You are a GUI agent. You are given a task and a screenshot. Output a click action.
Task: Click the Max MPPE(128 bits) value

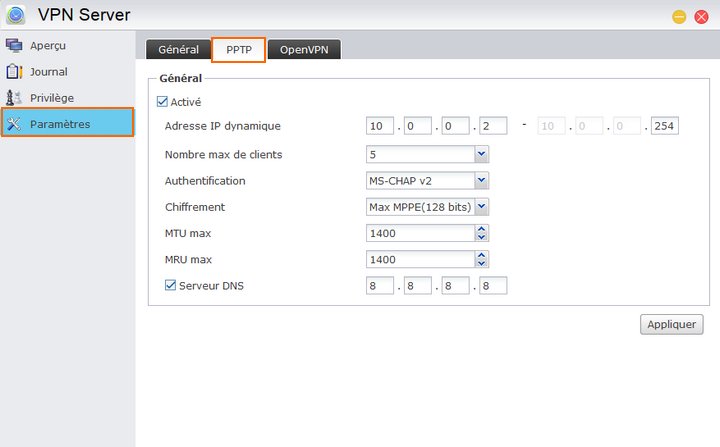(x=420, y=207)
